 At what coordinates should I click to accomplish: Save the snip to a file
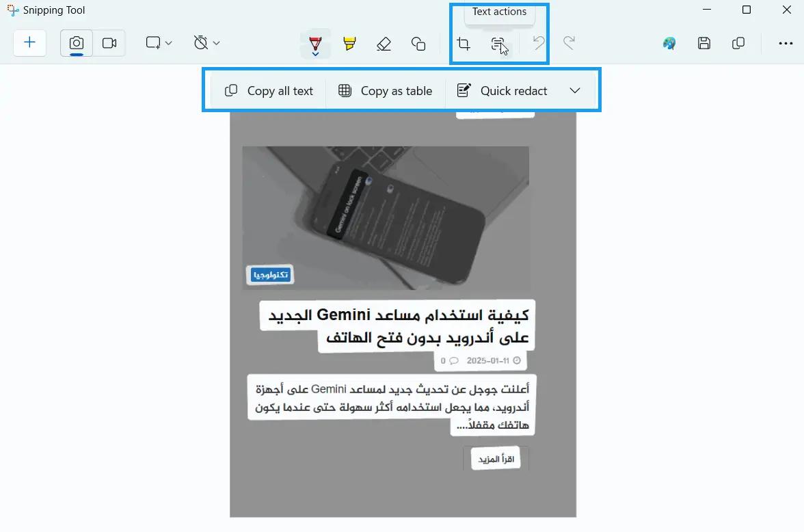(x=704, y=43)
